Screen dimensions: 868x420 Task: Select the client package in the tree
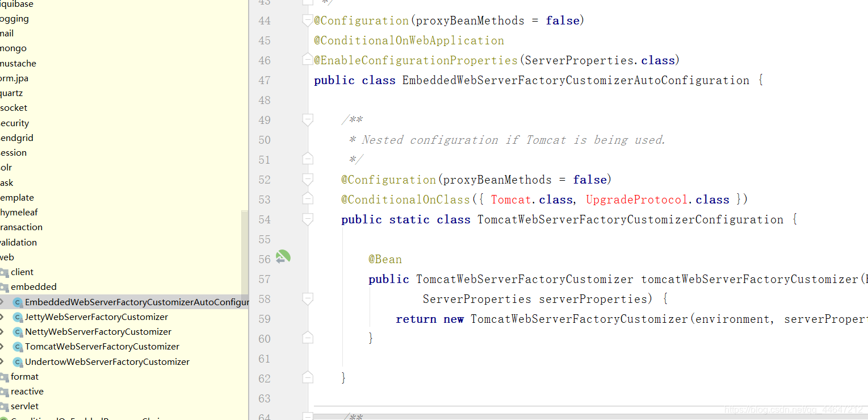22,272
